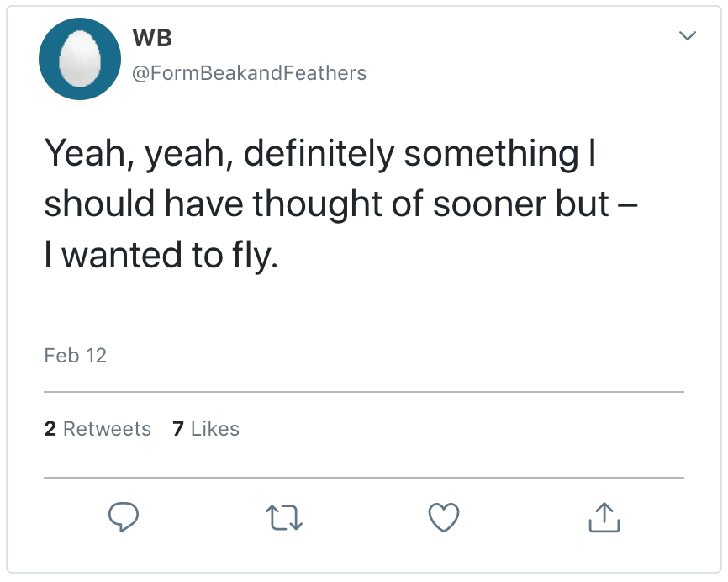The width and height of the screenshot is (728, 582).
Task: Open the share tweet upload icon
Action: click(x=604, y=517)
